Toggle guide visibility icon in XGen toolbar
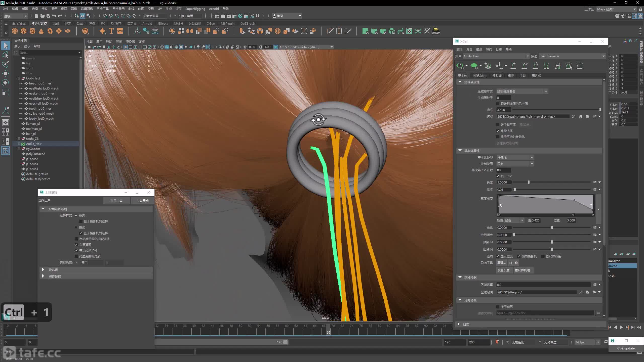Image resolution: width=644 pixels, height=362 pixels. point(525,66)
